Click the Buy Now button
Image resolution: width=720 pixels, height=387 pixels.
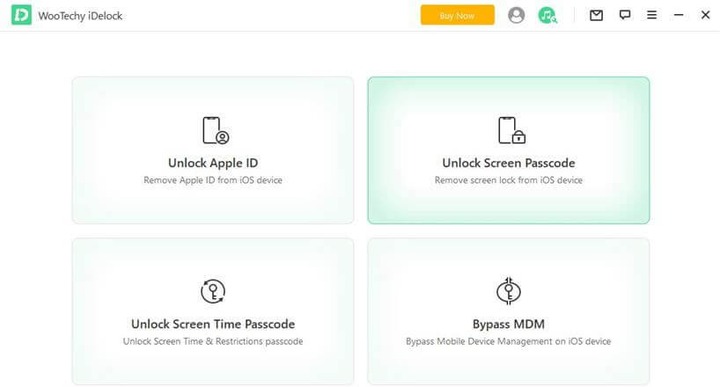tap(457, 15)
